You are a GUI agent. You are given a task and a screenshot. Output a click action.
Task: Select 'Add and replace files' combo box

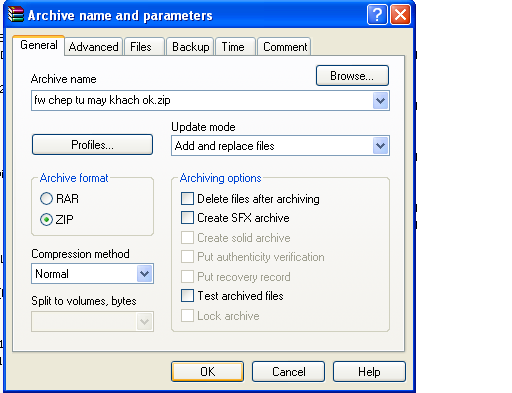pos(280,146)
